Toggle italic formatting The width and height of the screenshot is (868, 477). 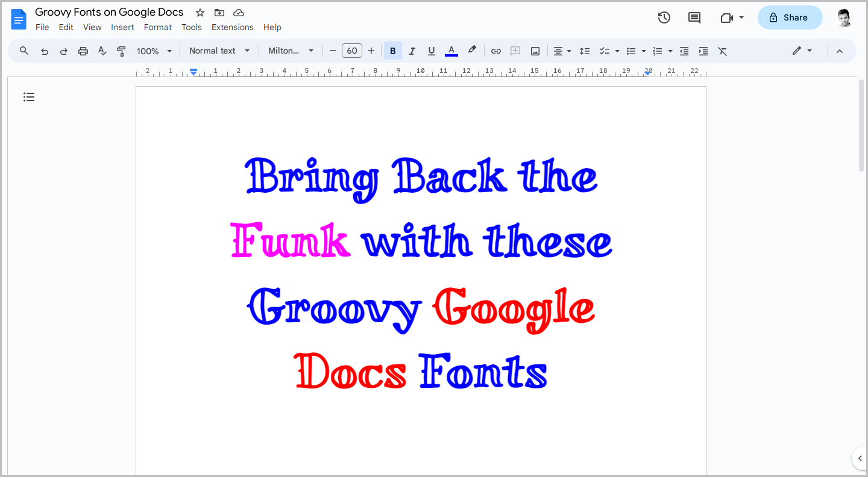click(x=412, y=51)
